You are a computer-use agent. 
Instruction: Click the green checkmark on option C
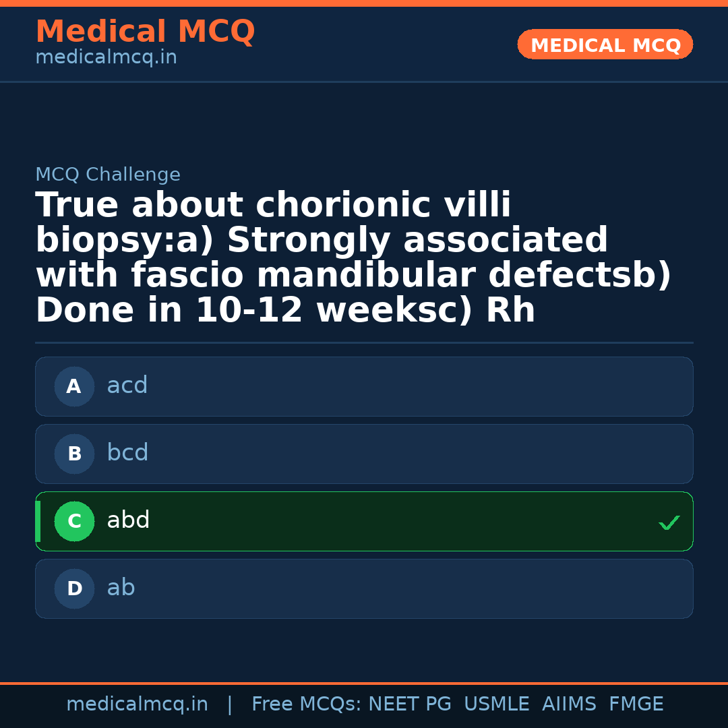[669, 522]
